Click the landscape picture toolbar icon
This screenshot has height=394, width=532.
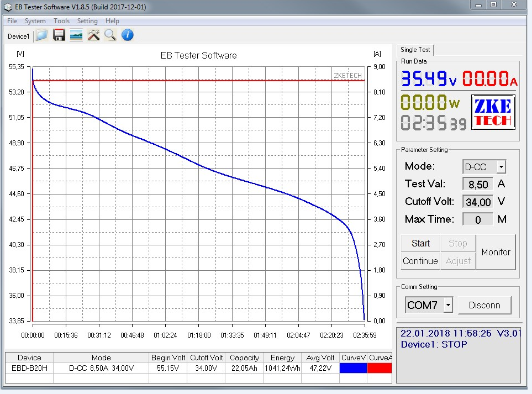76,35
